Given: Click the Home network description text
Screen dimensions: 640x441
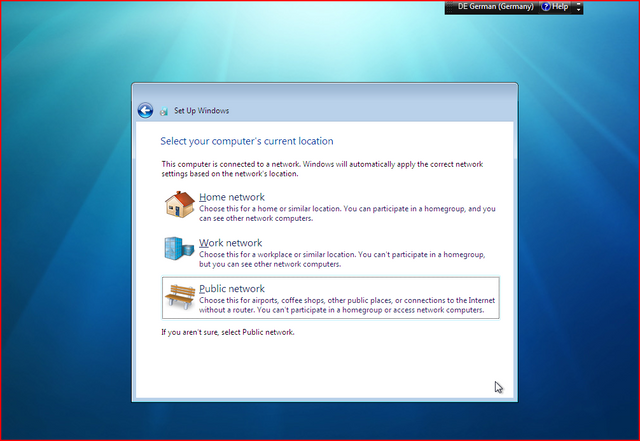Looking at the screenshot, I should pyautogui.click(x=347, y=214).
